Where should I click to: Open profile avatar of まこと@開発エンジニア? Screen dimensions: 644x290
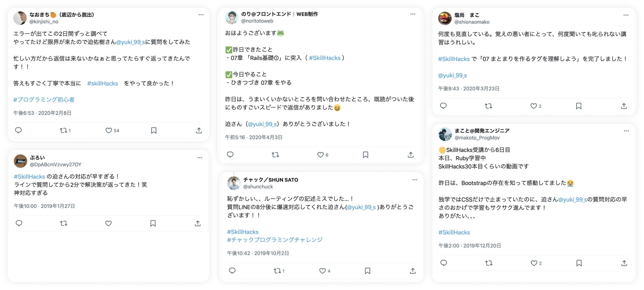point(445,134)
